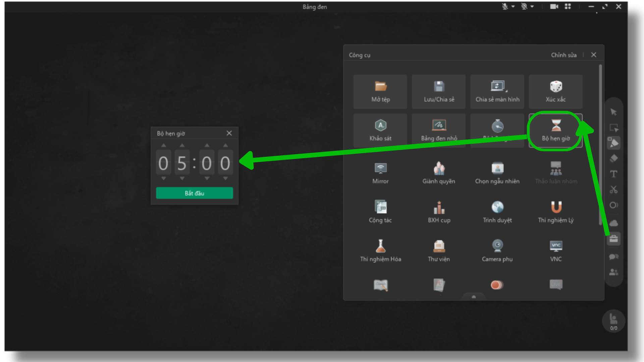Click Chỉnh sửa in the tools panel
This screenshot has height=362, width=644.
(563, 55)
